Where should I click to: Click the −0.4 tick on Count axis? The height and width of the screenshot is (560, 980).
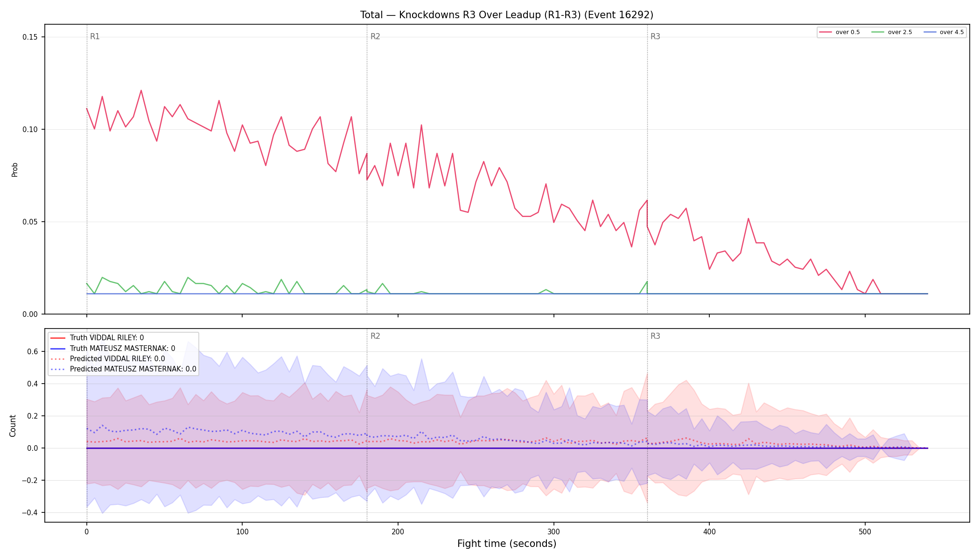tap(30, 513)
